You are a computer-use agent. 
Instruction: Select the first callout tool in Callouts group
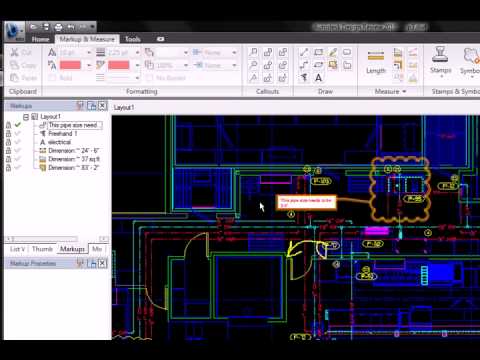[x=253, y=52]
